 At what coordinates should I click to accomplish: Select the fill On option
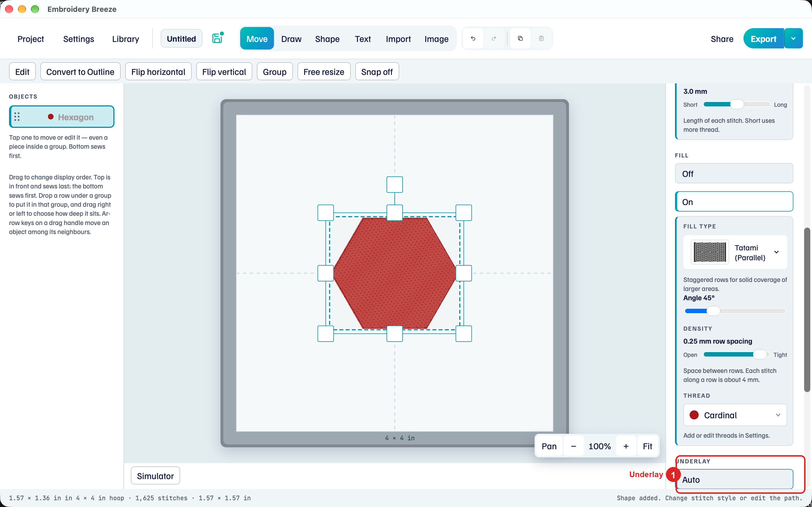pos(734,202)
